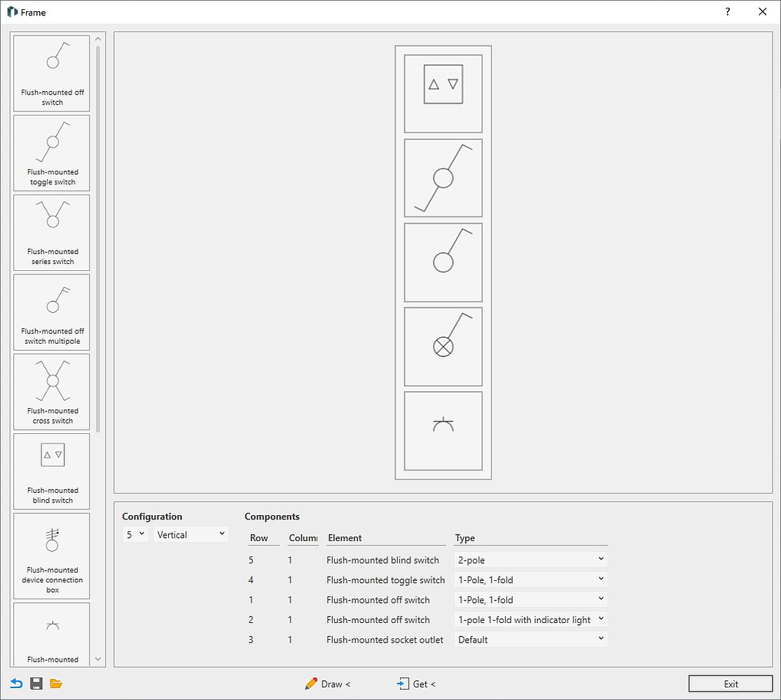Pick the Flush-mounted device connection box

(52, 556)
